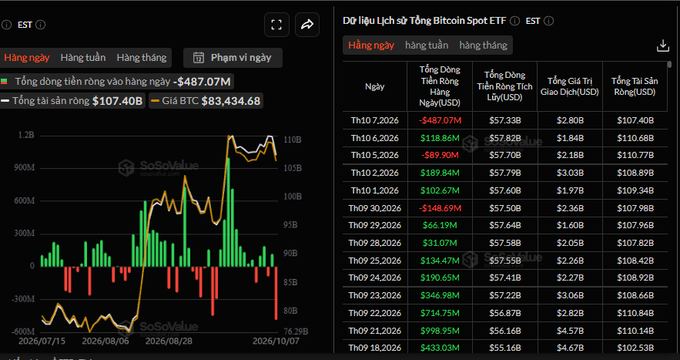Click Tổng Tài Sản Ròng column header
The height and width of the screenshot is (360, 680).
click(x=635, y=86)
